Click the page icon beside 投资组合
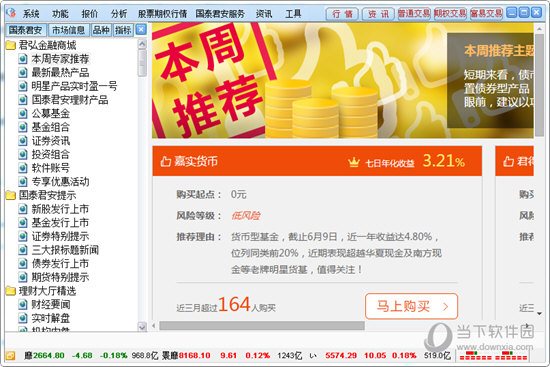Screen dimensions: 550x367 pyautogui.click(x=23, y=154)
